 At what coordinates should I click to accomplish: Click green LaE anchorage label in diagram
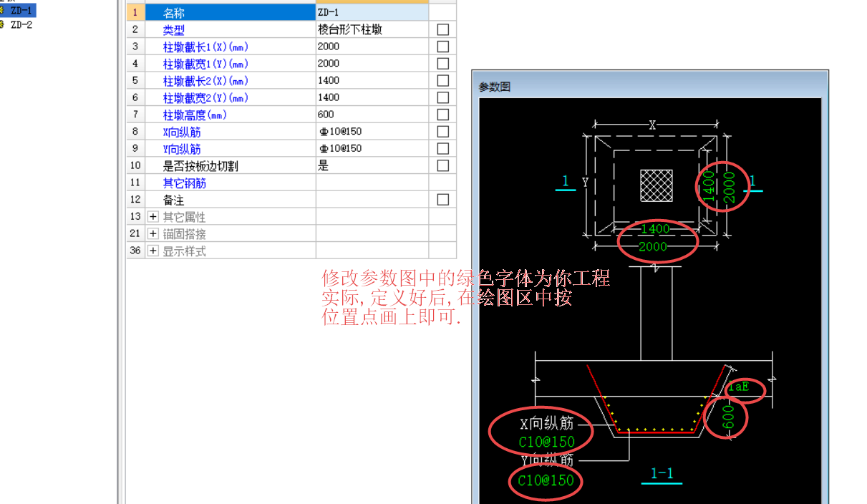point(739,387)
